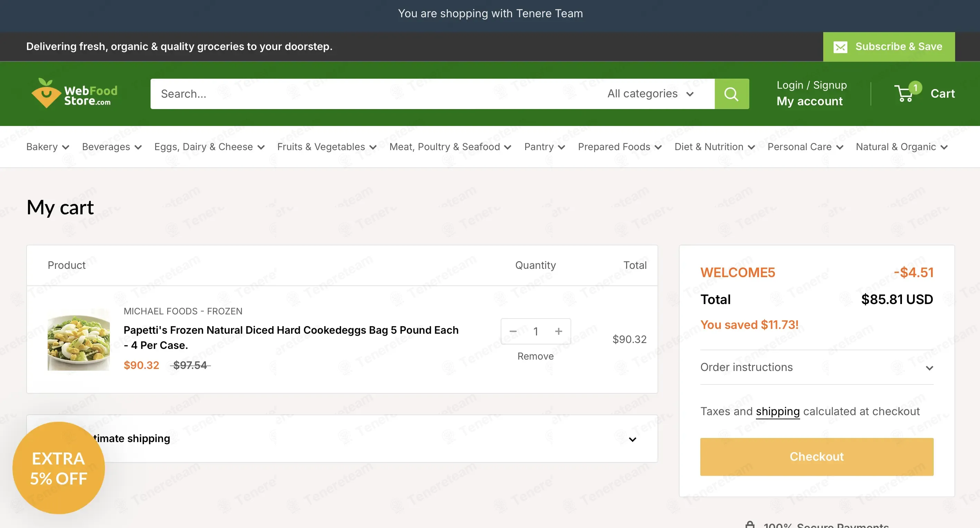
Task: Decrease quantity with the minus button
Action: (513, 332)
